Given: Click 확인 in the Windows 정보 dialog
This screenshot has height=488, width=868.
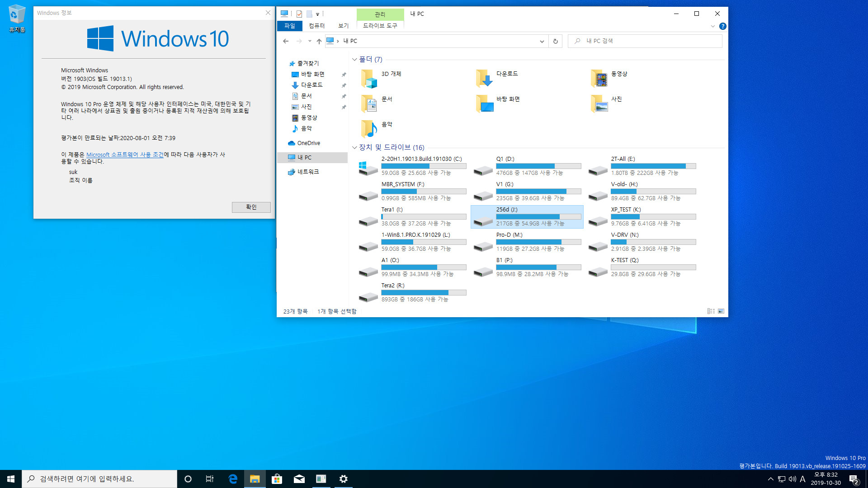Looking at the screenshot, I should point(251,207).
